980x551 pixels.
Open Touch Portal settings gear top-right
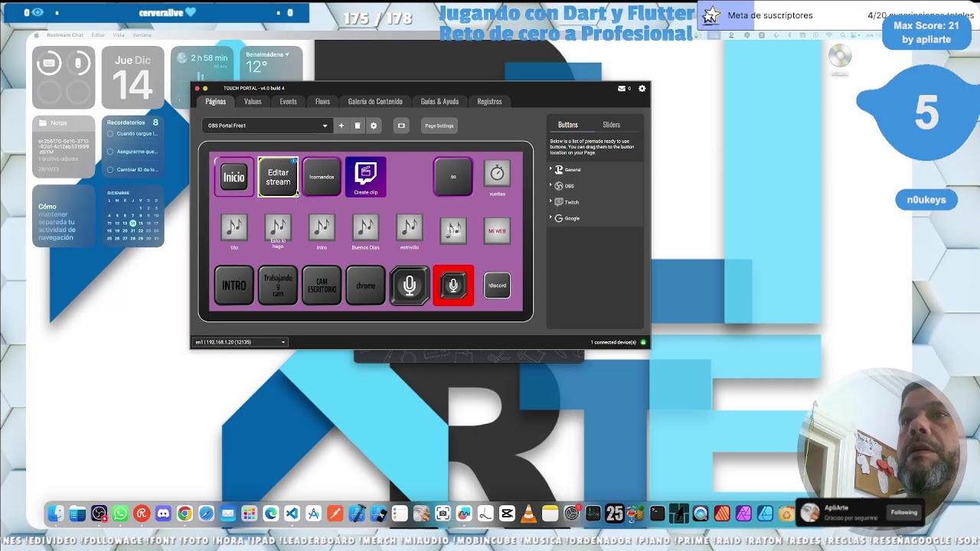[x=642, y=88]
